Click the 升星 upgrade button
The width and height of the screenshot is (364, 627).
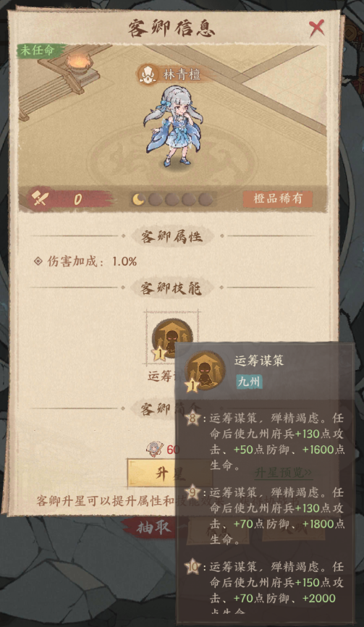(171, 474)
